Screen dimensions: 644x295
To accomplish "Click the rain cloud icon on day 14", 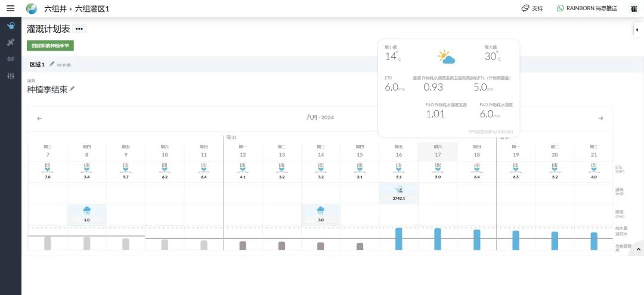I will coord(321,211).
